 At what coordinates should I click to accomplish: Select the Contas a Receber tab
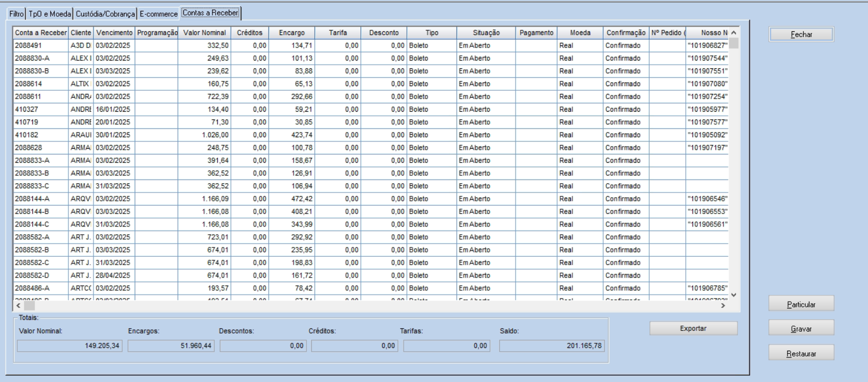coord(210,13)
